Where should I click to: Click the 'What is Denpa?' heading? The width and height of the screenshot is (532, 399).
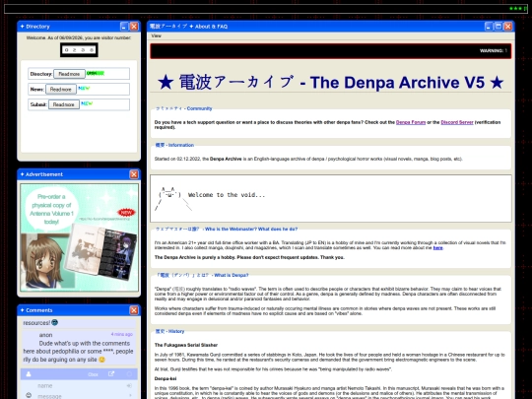202,275
